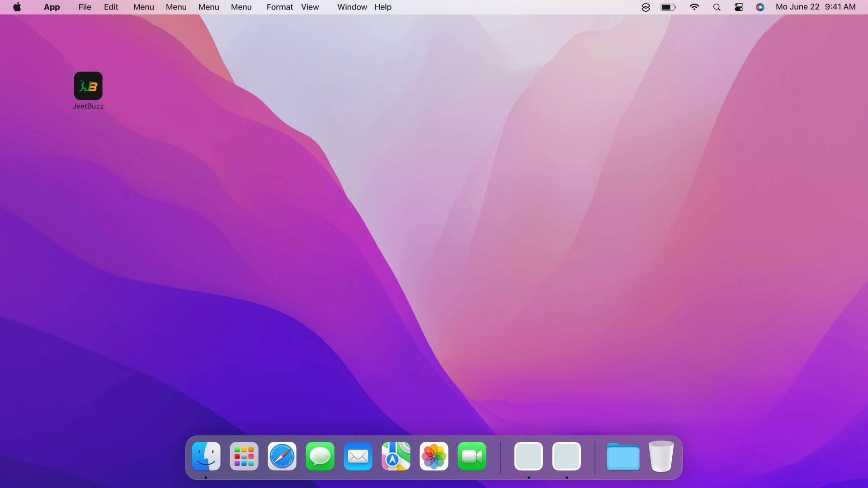Viewport: 868px width, 488px height.
Task: Open the View menu
Action: click(x=310, y=7)
